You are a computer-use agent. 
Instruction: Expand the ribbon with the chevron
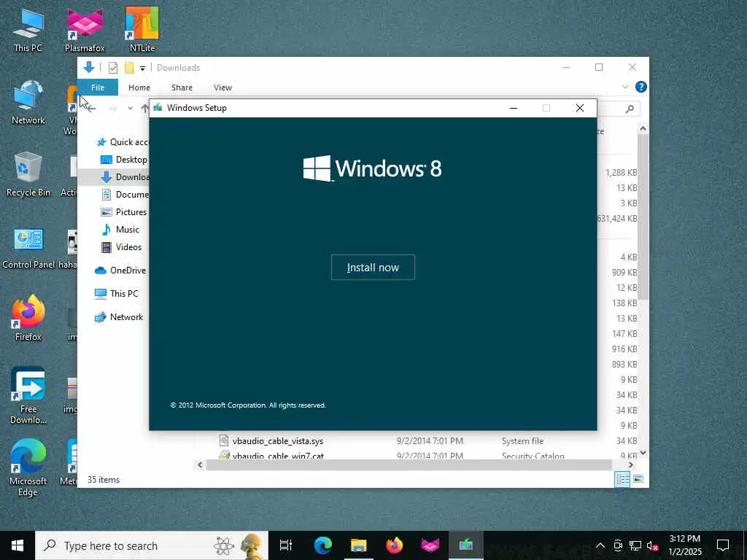coord(624,87)
